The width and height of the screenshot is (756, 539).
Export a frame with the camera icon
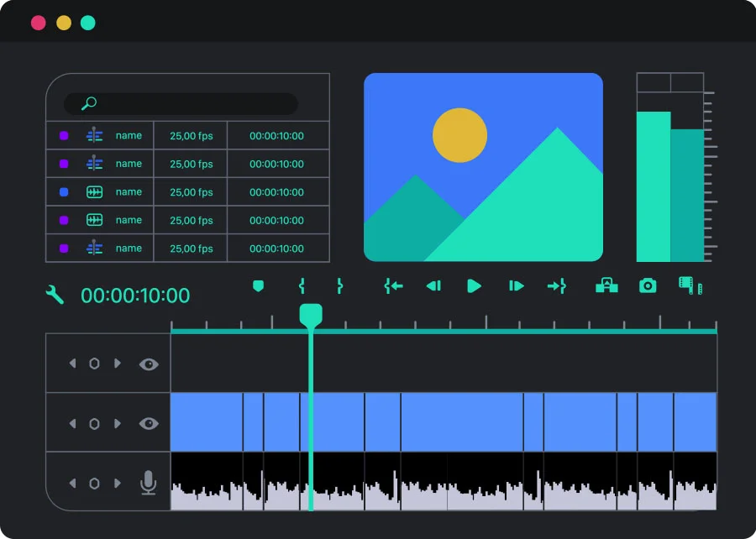pyautogui.click(x=648, y=285)
